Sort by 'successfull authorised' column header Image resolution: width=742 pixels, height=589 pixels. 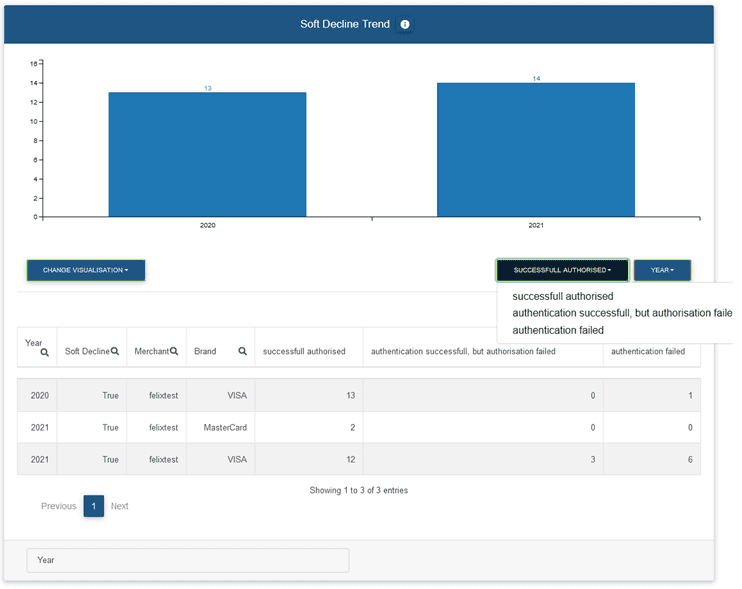[x=304, y=351]
